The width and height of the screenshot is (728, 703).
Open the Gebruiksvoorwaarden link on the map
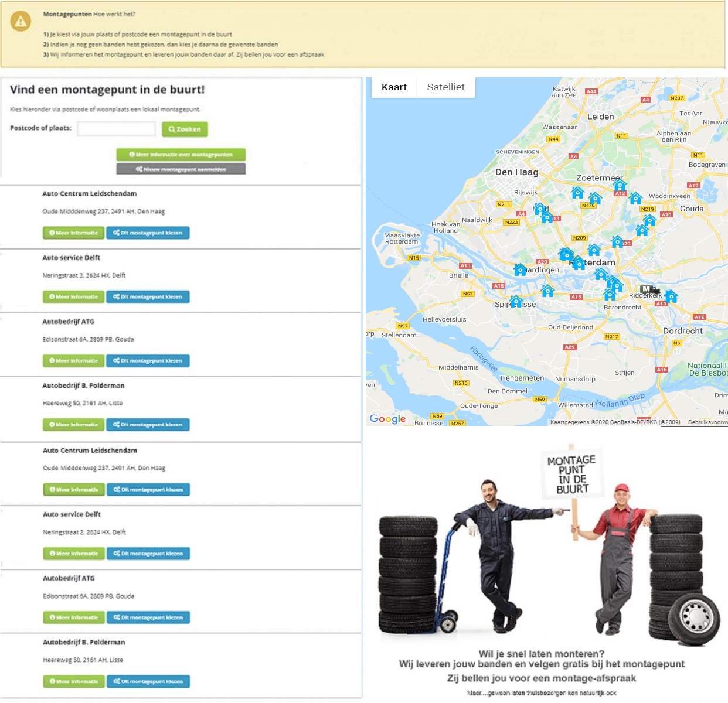[x=707, y=422]
